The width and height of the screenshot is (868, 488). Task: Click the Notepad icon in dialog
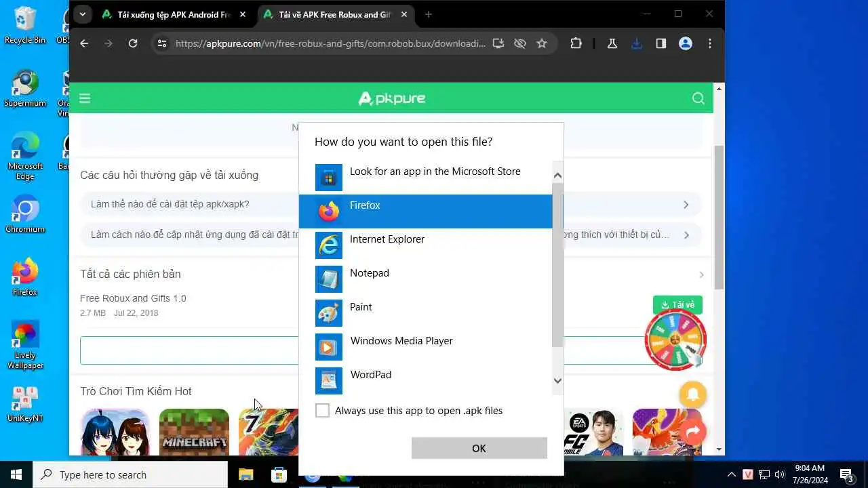tap(329, 279)
